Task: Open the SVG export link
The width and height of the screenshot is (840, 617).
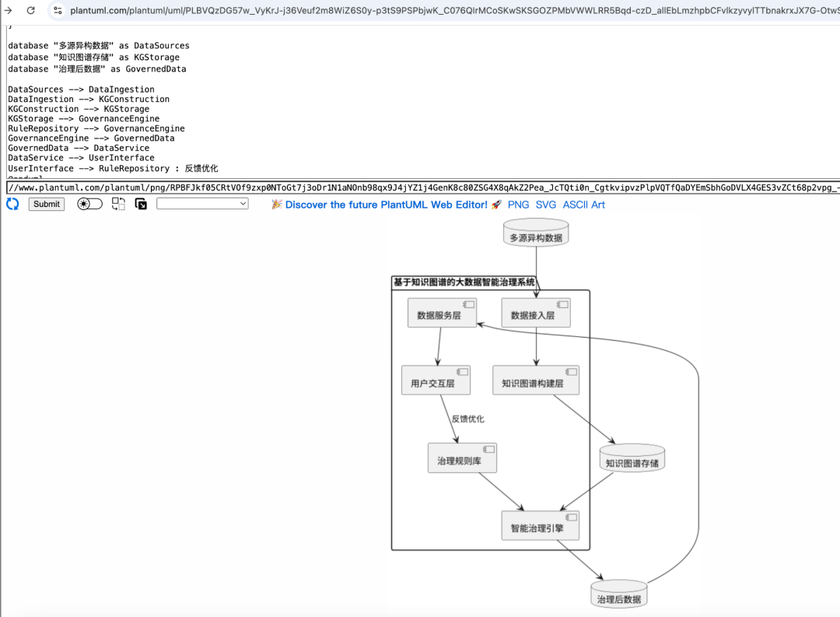Action: pos(546,205)
